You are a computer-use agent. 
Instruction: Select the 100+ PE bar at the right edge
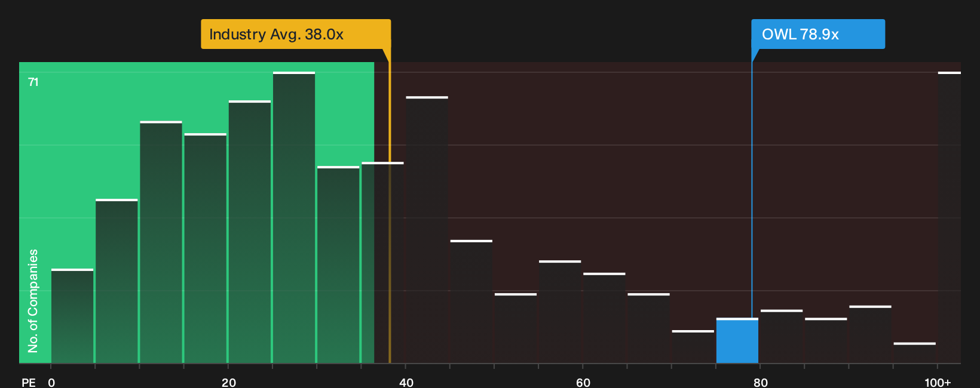(x=950, y=217)
